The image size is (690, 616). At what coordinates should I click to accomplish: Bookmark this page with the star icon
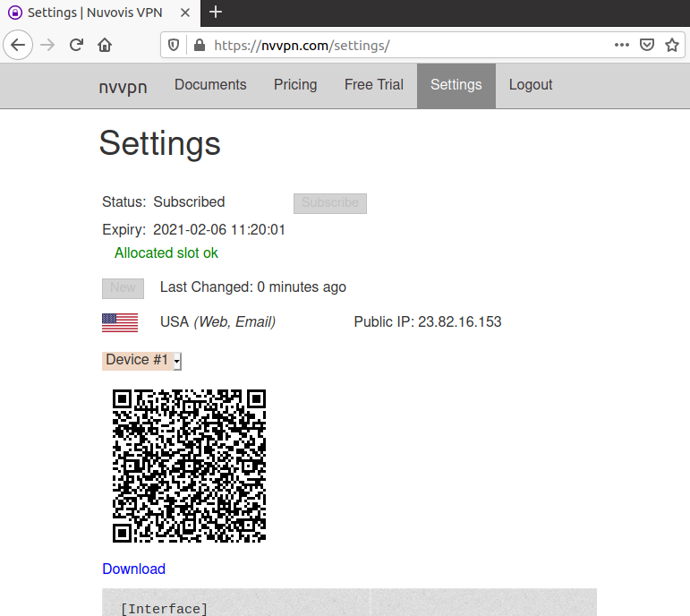coord(671,45)
